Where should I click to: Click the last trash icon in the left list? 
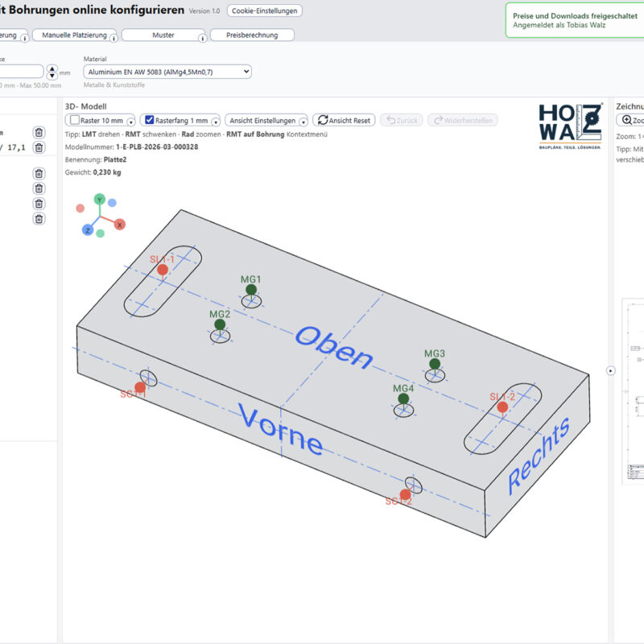[x=39, y=219]
